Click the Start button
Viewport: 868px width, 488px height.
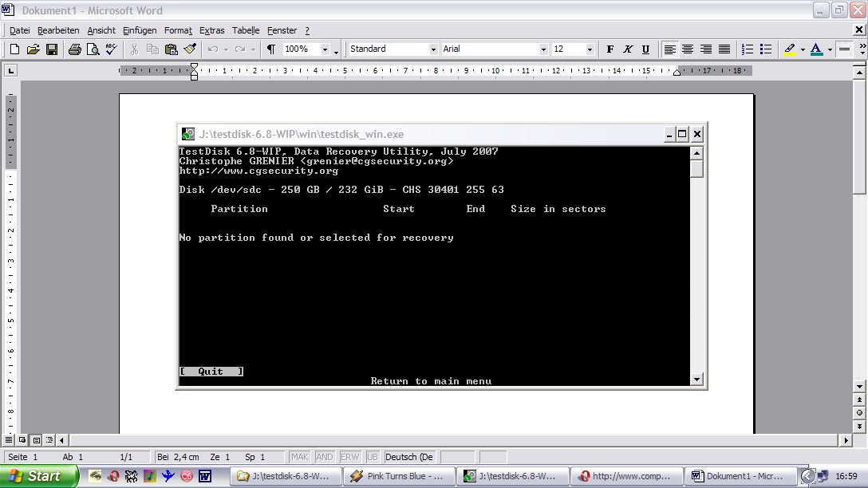(39, 476)
